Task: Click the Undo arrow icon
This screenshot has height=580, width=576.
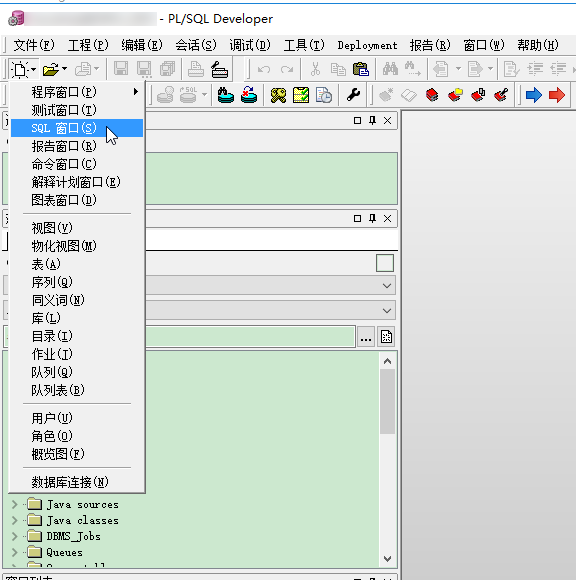Action: (264, 69)
